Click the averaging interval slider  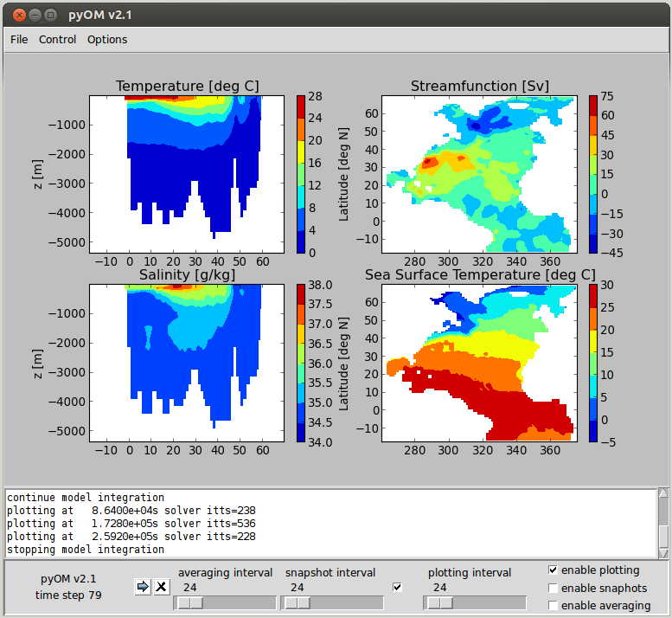(x=226, y=602)
